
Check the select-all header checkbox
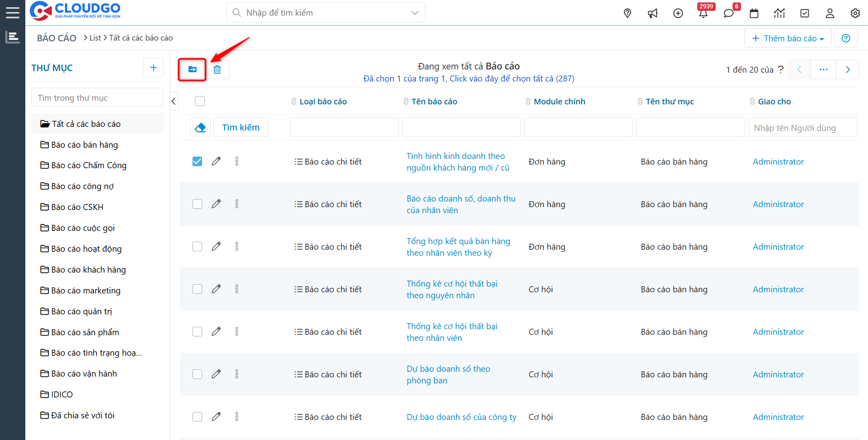pyautogui.click(x=200, y=101)
